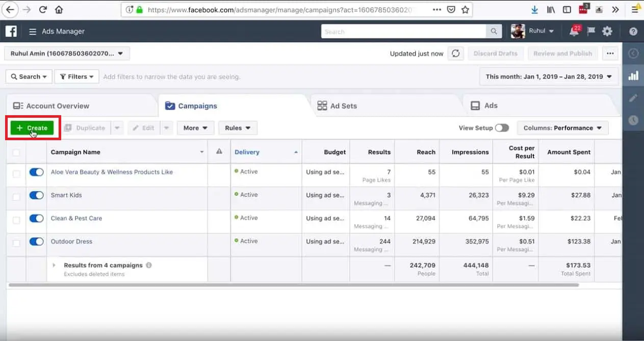
Task: Open the charts icon in right sidebar
Action: [633, 75]
